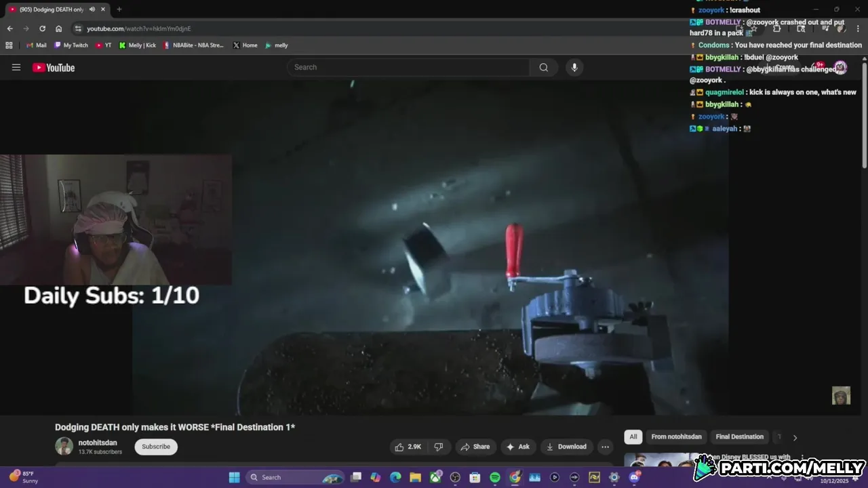Screen dimensions: 868x488
Task: Launch Microsoft Copilot from taskbar
Action: (376, 477)
